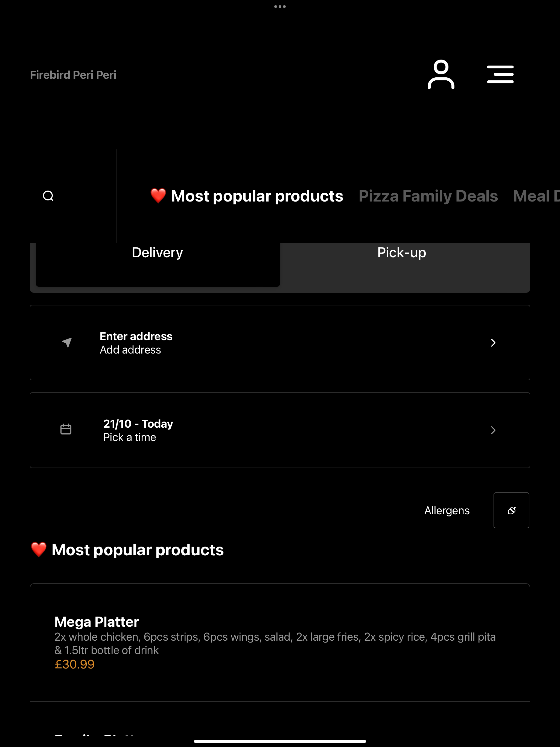Open the hamburger menu
Image resolution: width=560 pixels, height=747 pixels.
point(500,74)
